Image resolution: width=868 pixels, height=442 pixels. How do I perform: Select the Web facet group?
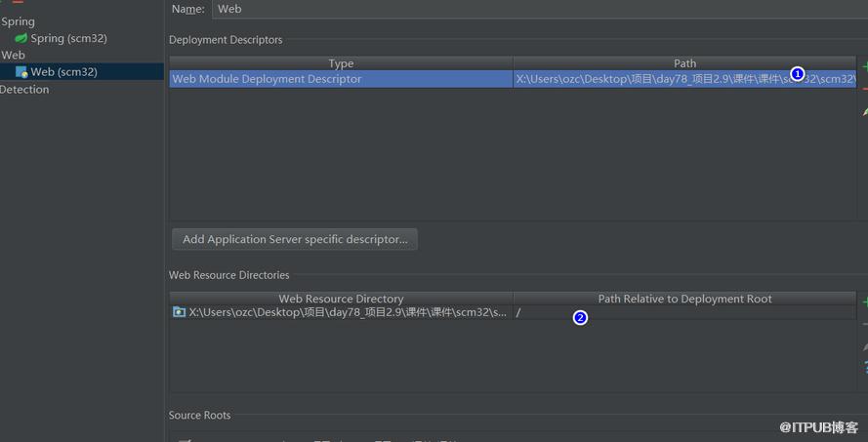[13, 55]
